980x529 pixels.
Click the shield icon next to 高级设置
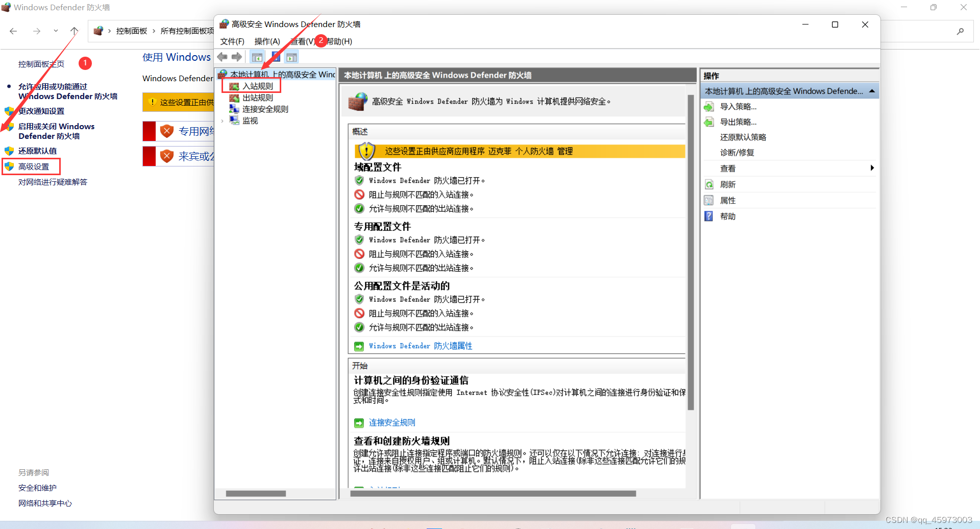tap(9, 166)
